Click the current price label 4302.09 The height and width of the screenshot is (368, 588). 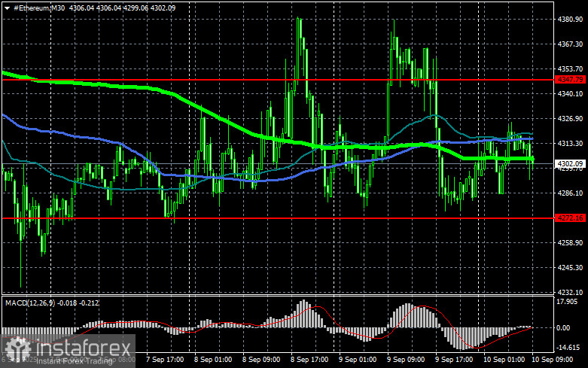pos(571,164)
